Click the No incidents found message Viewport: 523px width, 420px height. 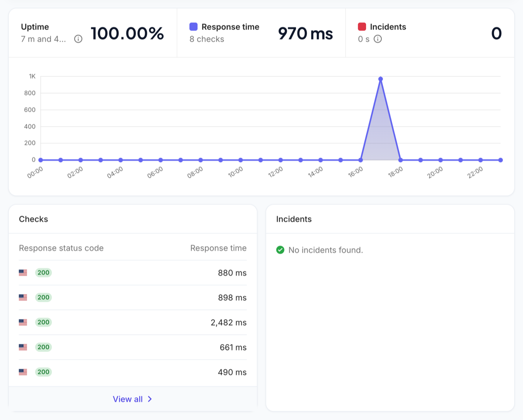(x=326, y=250)
